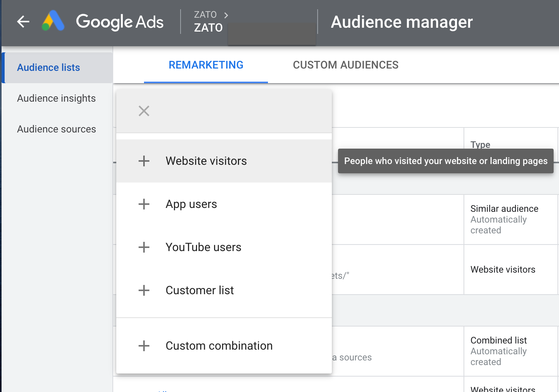Click the Similar audience type cell
559x392 pixels.
[x=510, y=219]
